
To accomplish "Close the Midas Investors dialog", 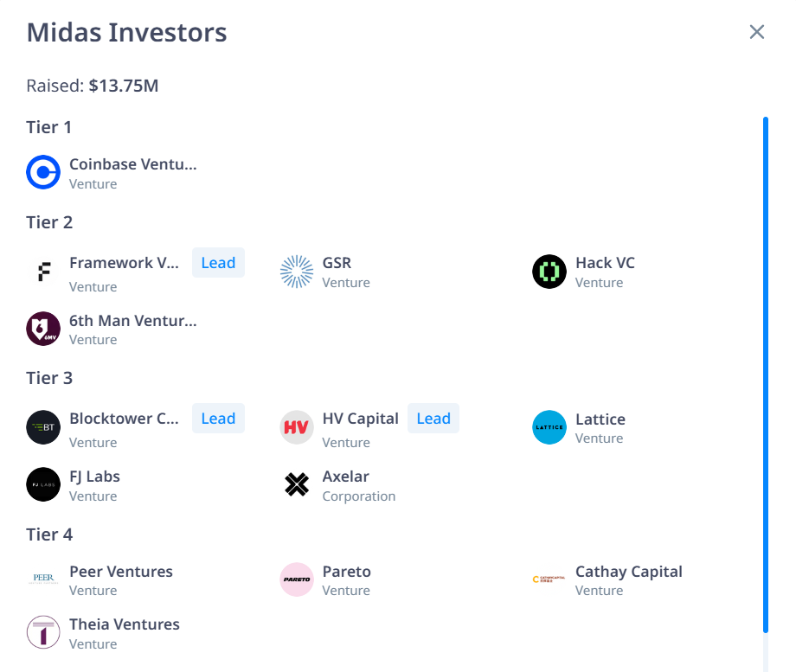I will point(757,32).
